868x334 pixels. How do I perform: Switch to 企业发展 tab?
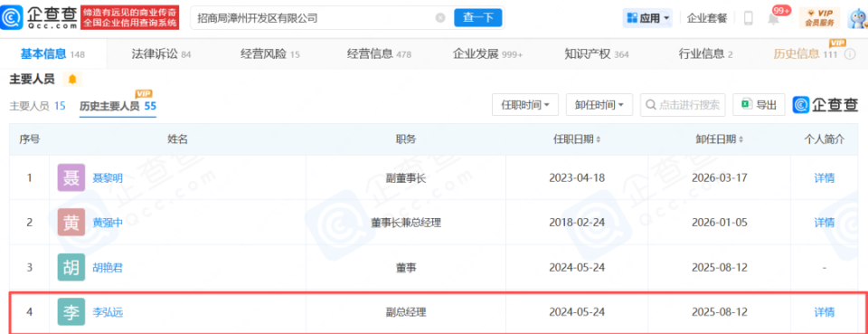[x=487, y=54]
